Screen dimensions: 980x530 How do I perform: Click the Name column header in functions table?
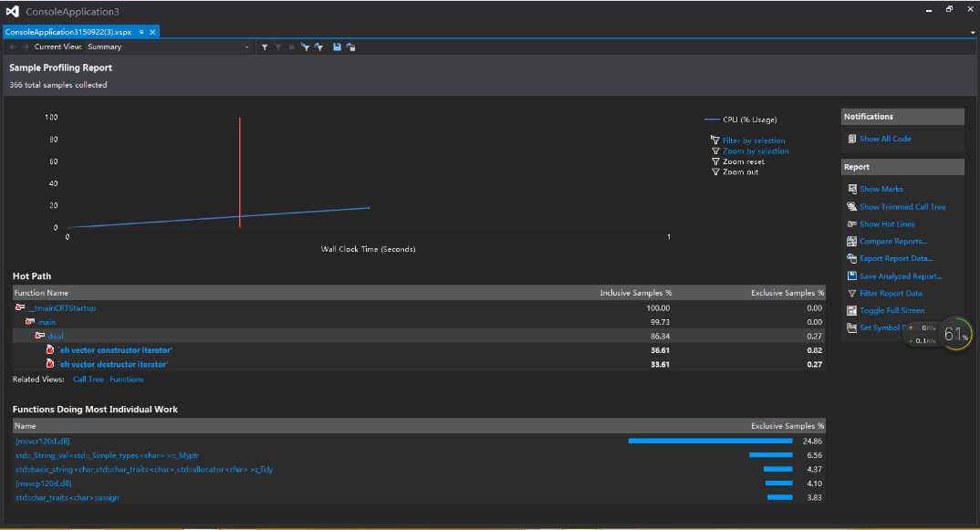pyautogui.click(x=25, y=426)
